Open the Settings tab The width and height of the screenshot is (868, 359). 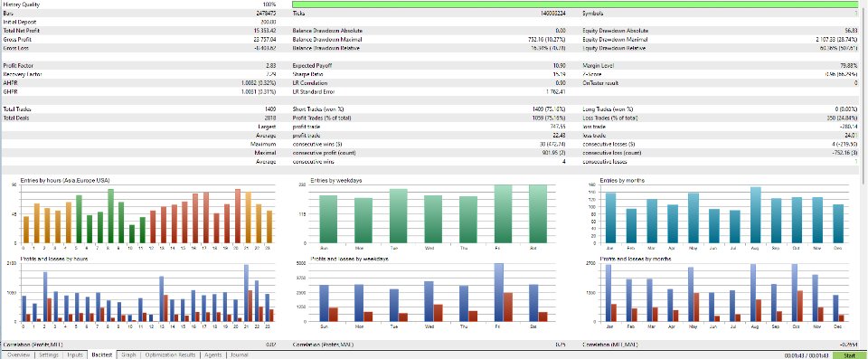point(49,355)
